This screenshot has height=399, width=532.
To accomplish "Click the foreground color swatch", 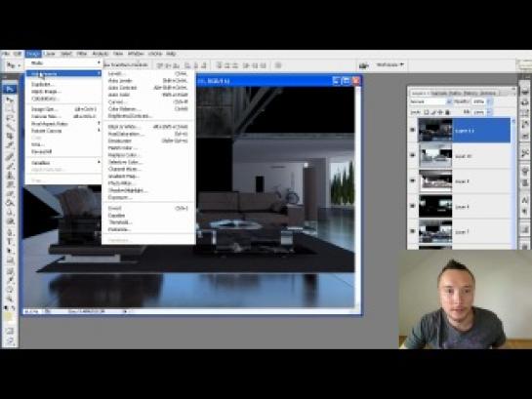I will [8, 316].
